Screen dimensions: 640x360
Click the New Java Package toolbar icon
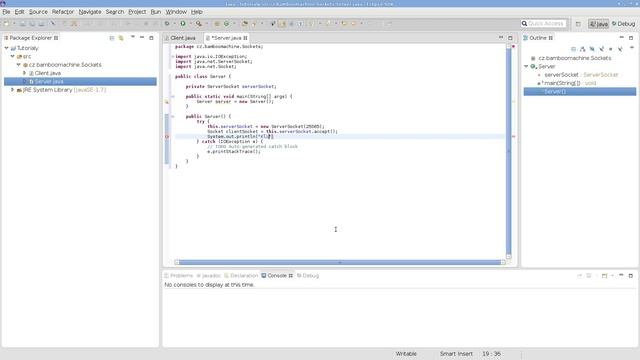pos(217,24)
